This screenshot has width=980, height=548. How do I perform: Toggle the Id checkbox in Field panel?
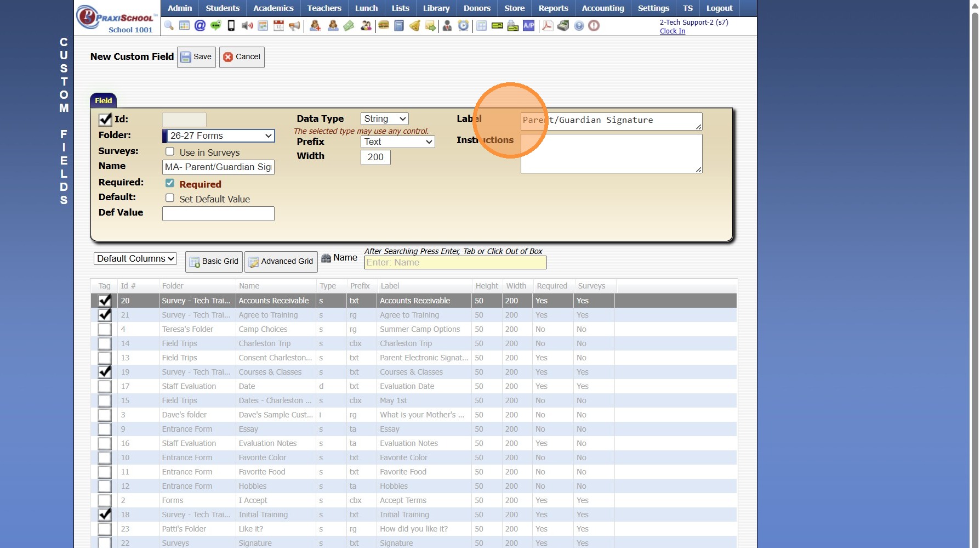[x=105, y=120]
